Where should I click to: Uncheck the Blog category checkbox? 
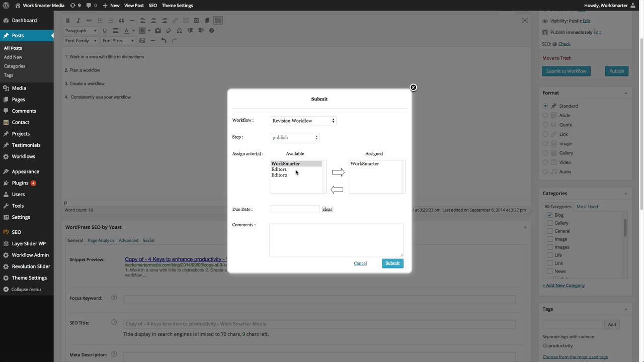tap(549, 215)
